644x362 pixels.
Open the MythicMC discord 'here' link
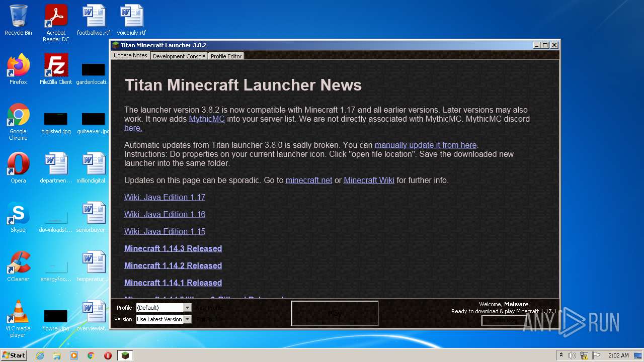[x=133, y=128]
